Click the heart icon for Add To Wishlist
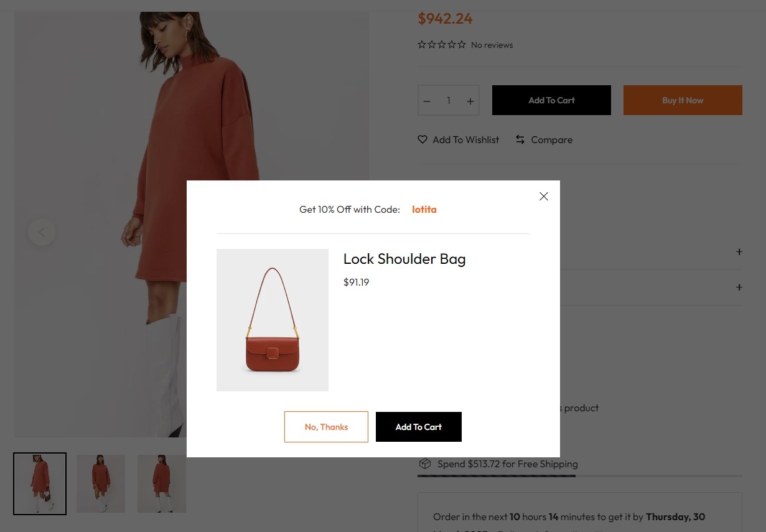Image resolution: width=766 pixels, height=532 pixels. pyautogui.click(x=423, y=139)
